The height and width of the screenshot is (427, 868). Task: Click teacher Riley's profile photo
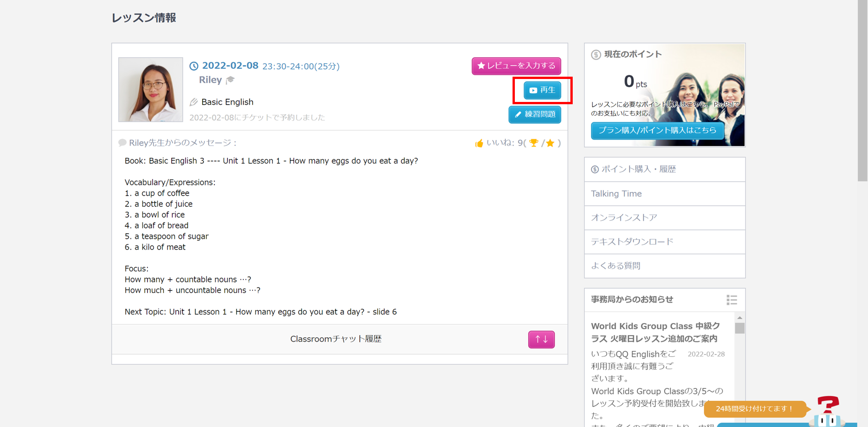click(151, 90)
